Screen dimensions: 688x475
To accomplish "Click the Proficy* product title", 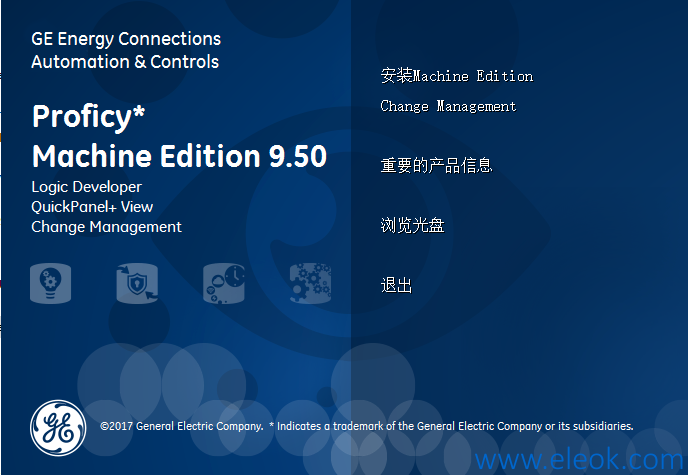I will point(88,118).
